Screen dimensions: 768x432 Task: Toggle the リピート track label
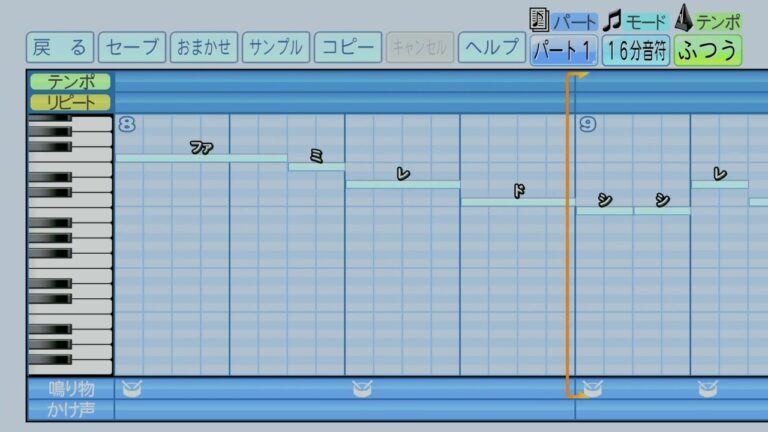click(70, 101)
